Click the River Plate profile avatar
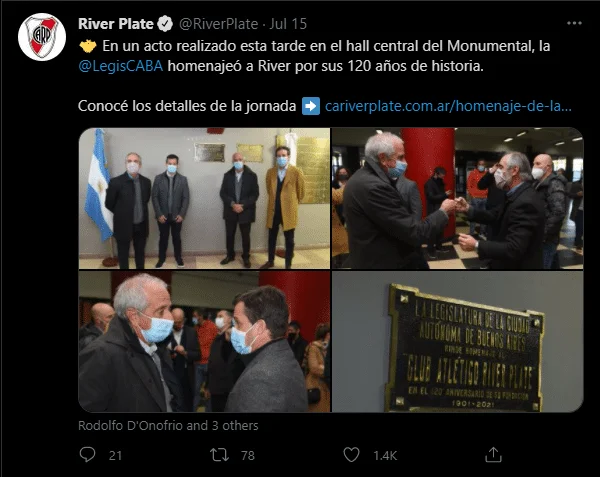600x477 pixels. [42, 37]
